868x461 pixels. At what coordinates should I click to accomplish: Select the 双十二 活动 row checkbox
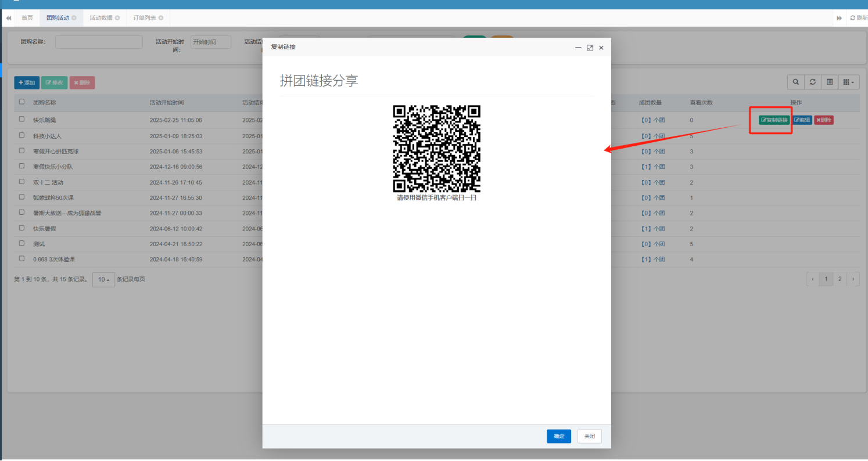click(x=21, y=182)
